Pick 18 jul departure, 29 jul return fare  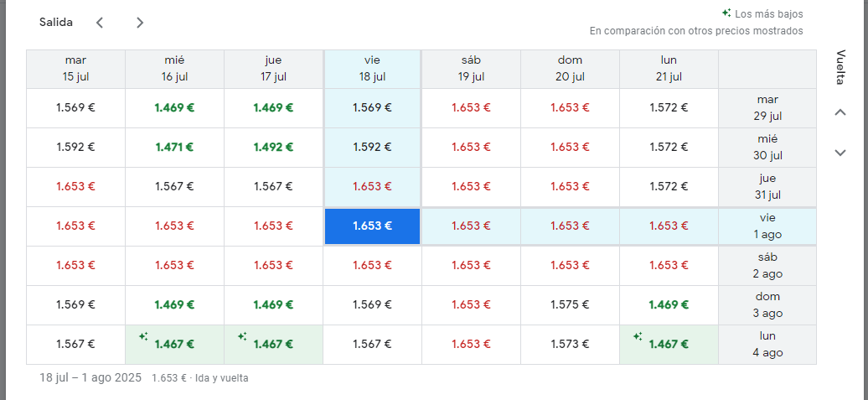click(x=373, y=108)
